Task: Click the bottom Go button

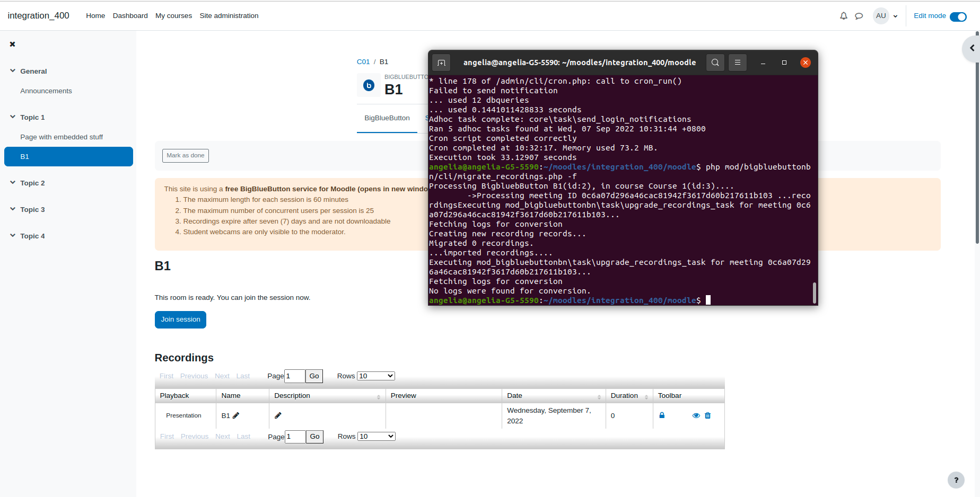Action: (314, 437)
